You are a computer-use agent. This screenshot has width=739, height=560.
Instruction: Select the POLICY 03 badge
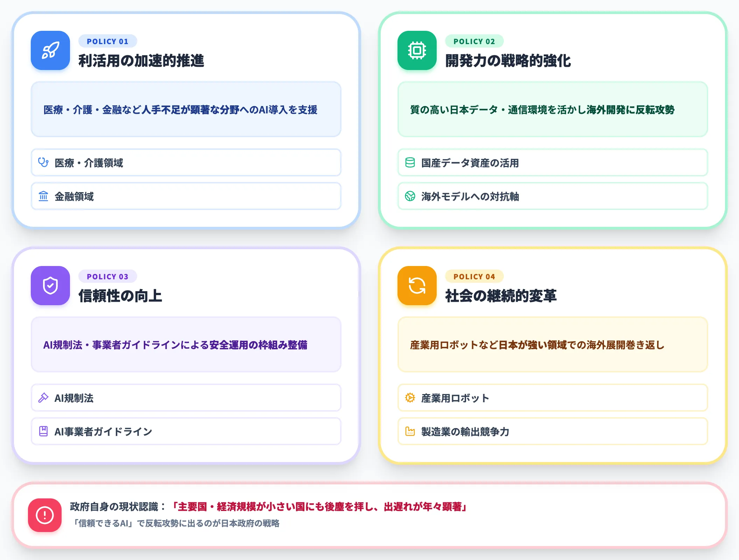point(107,276)
